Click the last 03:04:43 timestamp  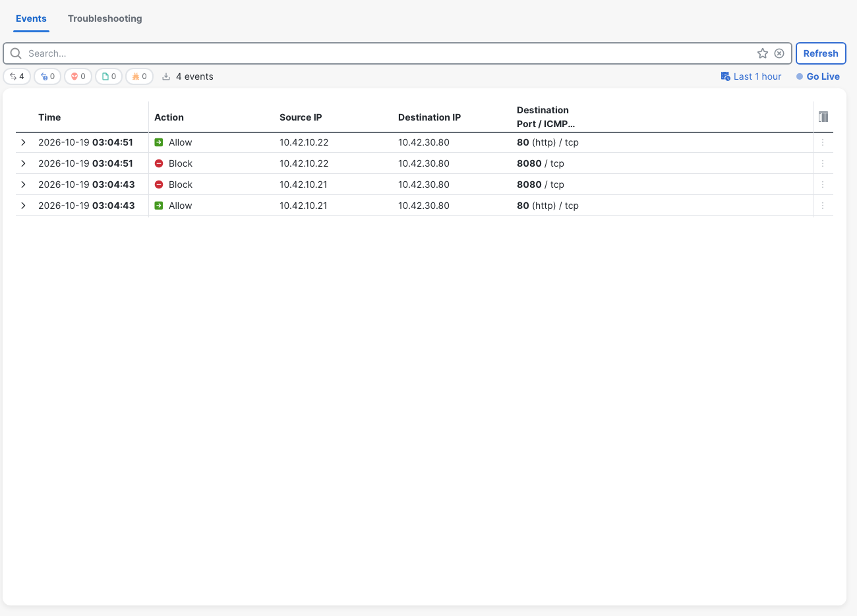click(113, 206)
